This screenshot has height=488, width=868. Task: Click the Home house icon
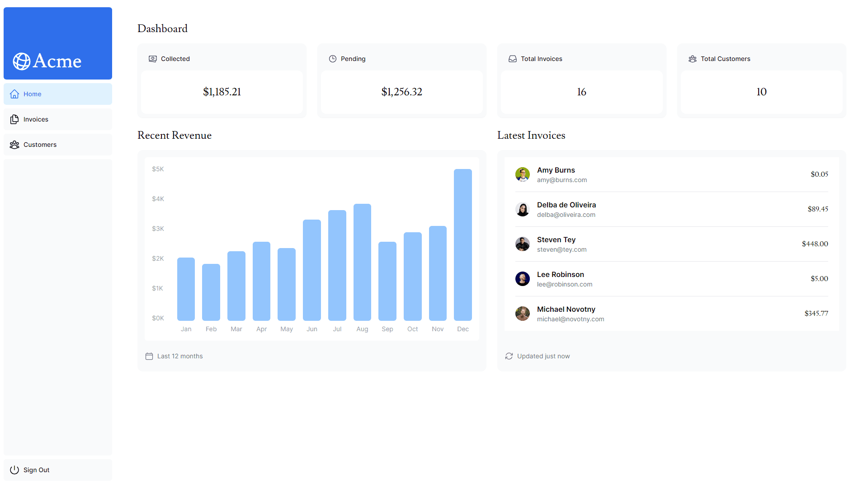(x=14, y=94)
